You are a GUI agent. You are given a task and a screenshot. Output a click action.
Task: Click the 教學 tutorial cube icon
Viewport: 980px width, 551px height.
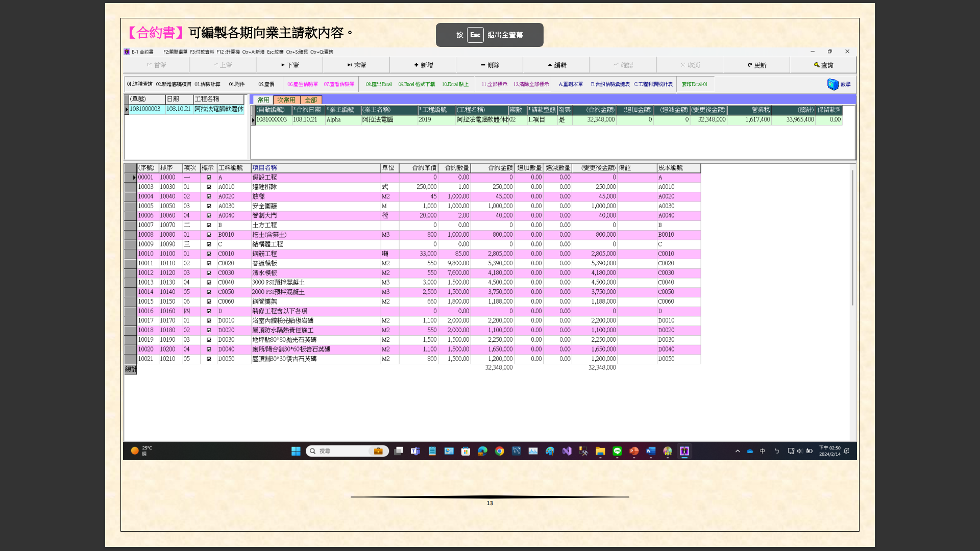click(x=832, y=84)
